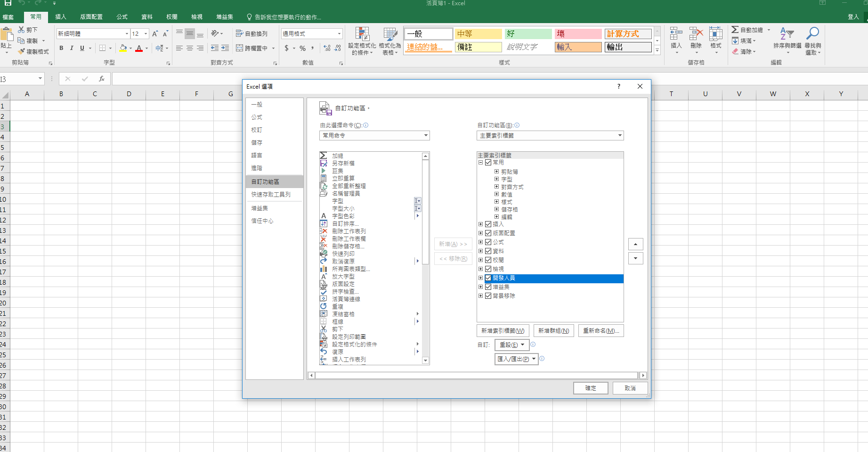Open find and select 尋找與選取
This screenshot has height=452, width=868.
(x=813, y=41)
